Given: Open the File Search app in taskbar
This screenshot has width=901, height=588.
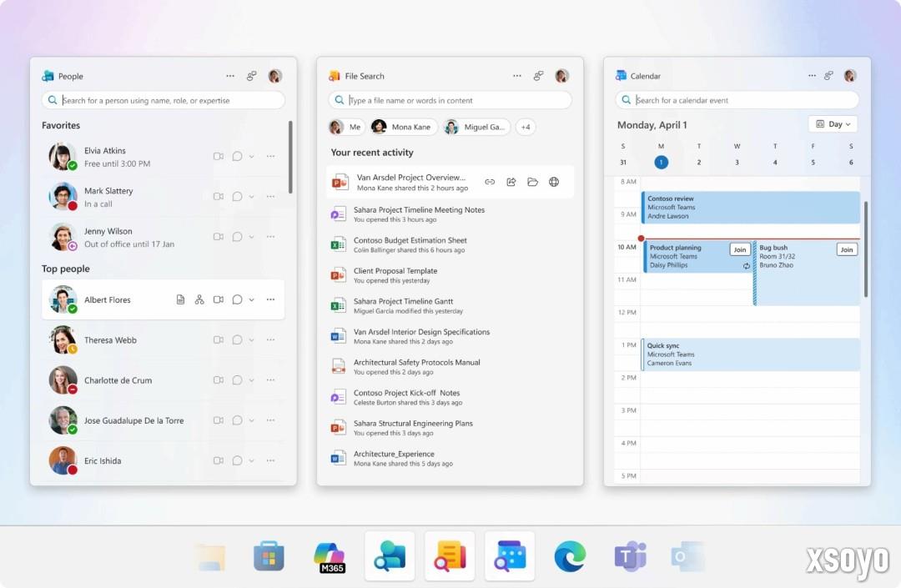Looking at the screenshot, I should tap(450, 556).
